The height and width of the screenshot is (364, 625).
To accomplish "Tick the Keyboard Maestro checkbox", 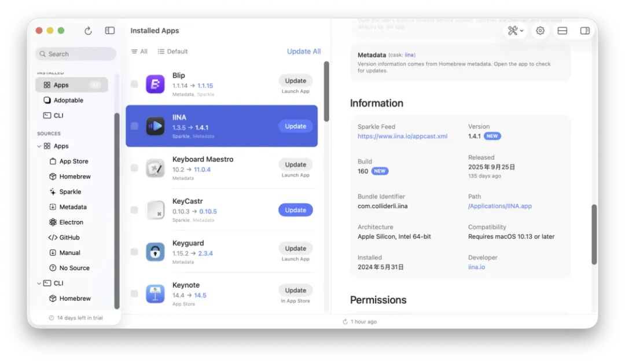I will click(134, 168).
